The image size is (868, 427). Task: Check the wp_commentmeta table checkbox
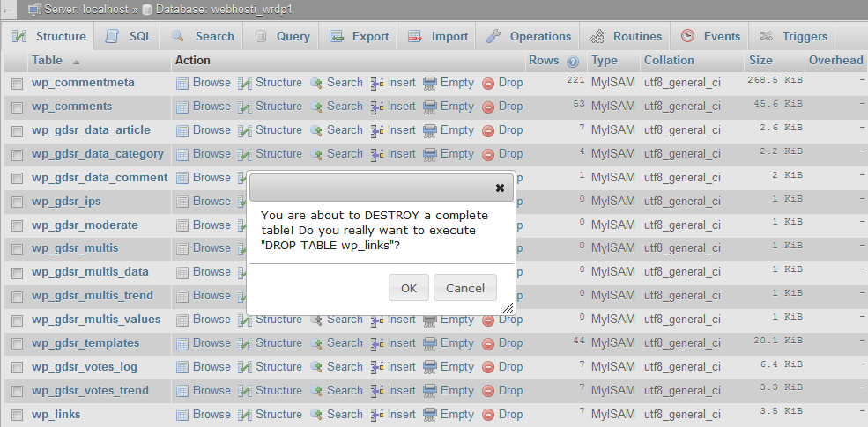(17, 84)
